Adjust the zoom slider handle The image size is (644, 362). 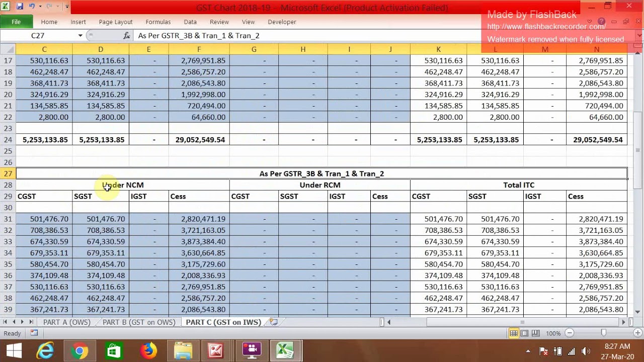pos(604,333)
